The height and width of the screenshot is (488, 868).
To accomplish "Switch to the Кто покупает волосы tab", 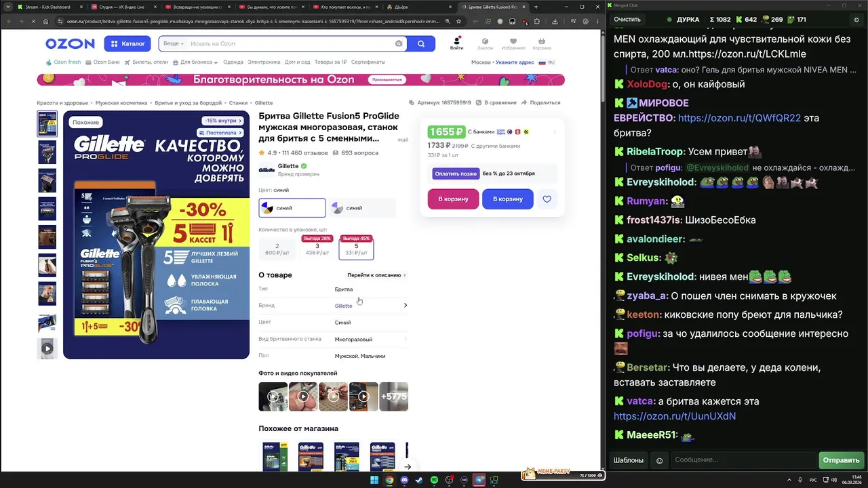I will (x=345, y=7).
